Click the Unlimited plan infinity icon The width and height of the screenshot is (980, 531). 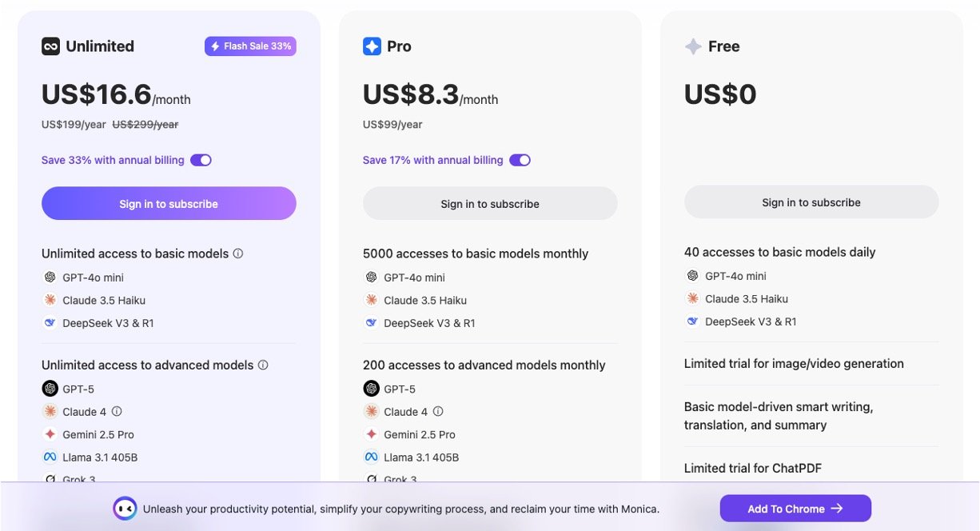pos(51,46)
